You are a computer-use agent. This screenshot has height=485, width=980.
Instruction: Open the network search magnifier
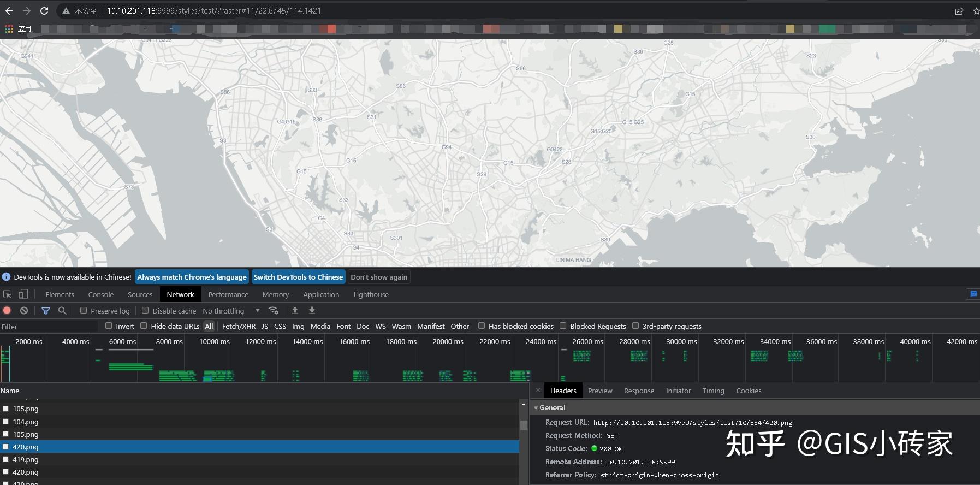tap(62, 311)
